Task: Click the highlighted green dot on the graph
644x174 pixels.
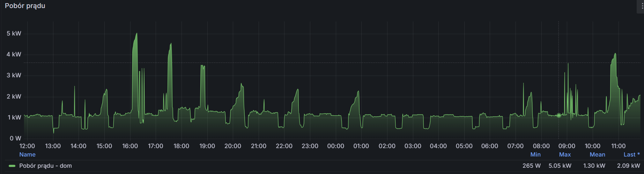Action: [x=559, y=115]
